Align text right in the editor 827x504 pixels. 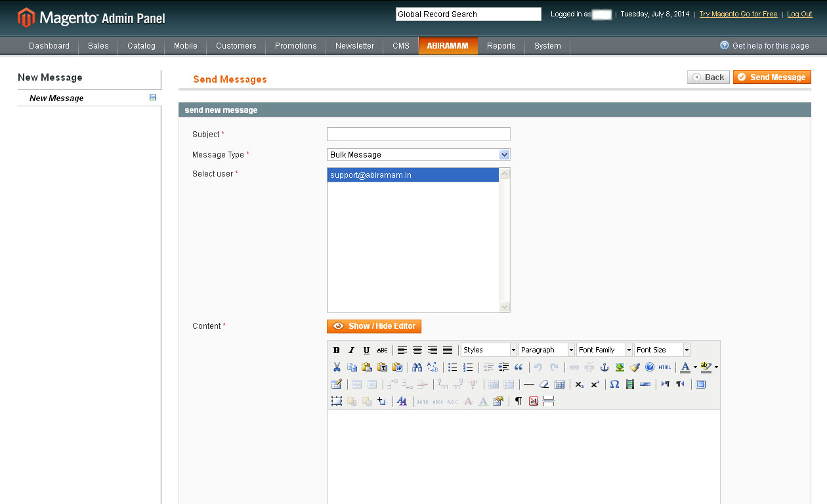click(433, 350)
